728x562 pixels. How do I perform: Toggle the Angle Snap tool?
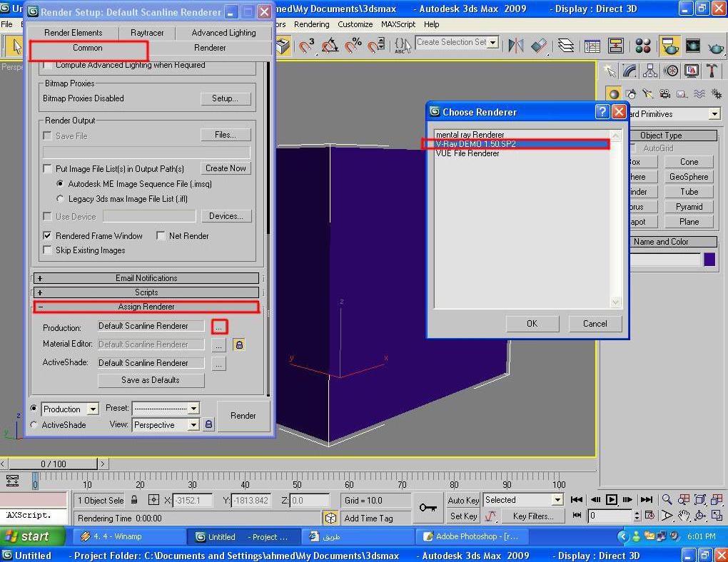(330, 46)
